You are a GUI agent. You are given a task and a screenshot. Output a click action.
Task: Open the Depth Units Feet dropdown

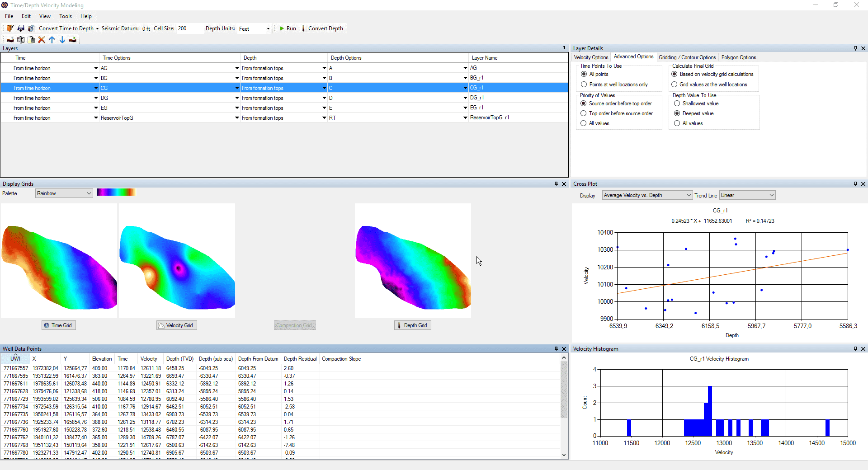[x=255, y=28]
